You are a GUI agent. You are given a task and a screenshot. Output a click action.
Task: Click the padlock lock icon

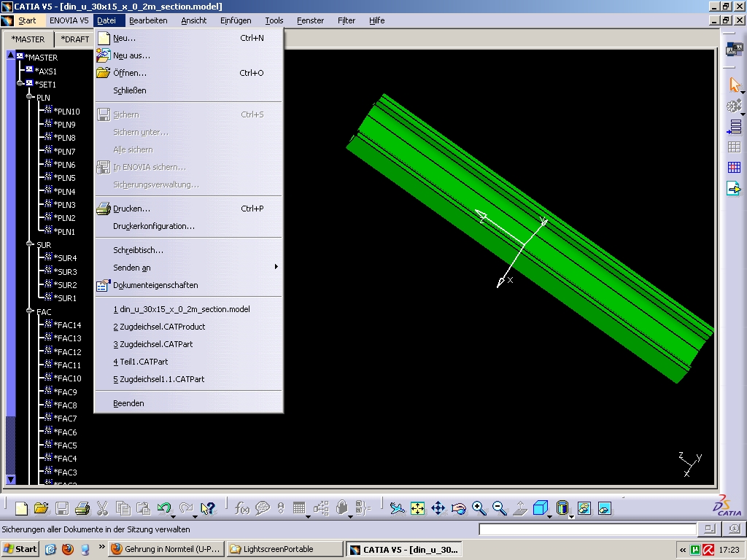point(341,508)
